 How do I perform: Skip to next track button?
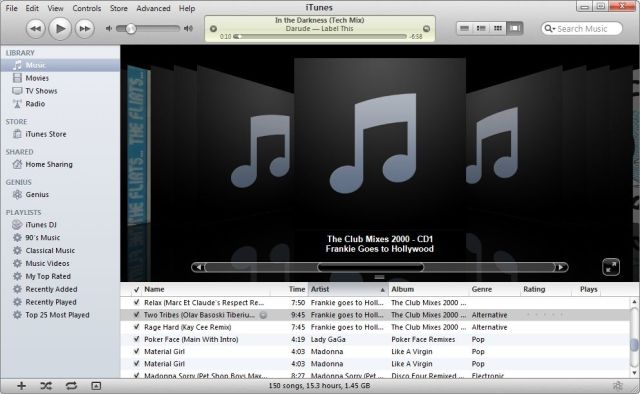click(84, 29)
